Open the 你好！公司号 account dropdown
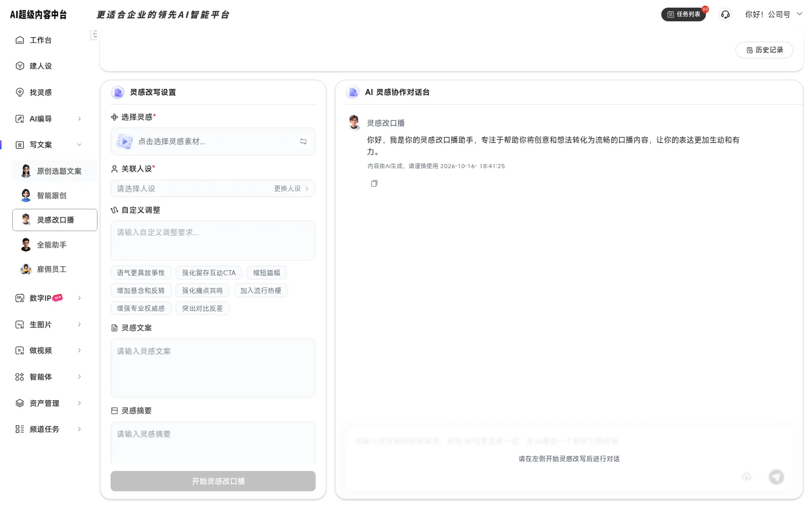The height and width of the screenshot is (508, 812). (x=773, y=14)
